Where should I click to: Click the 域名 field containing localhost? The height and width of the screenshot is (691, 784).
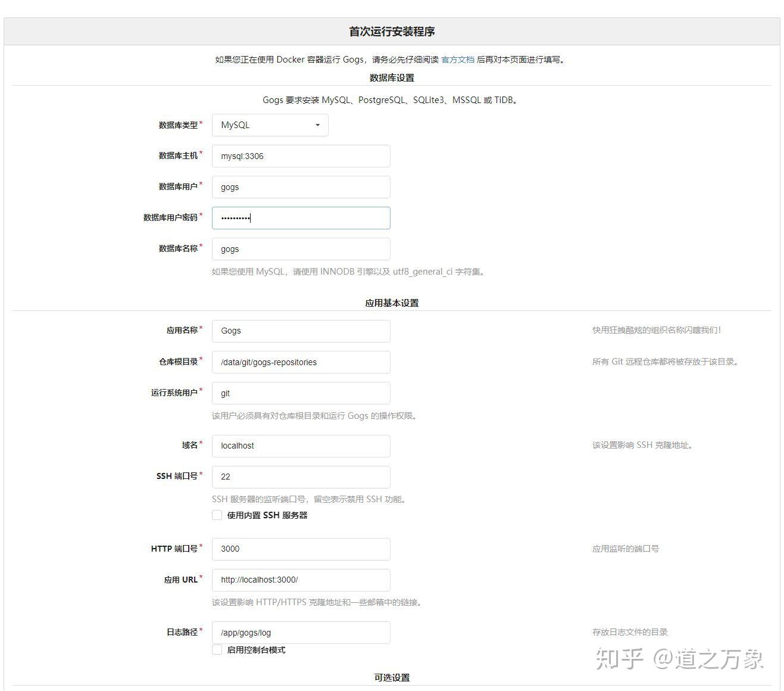(x=301, y=446)
